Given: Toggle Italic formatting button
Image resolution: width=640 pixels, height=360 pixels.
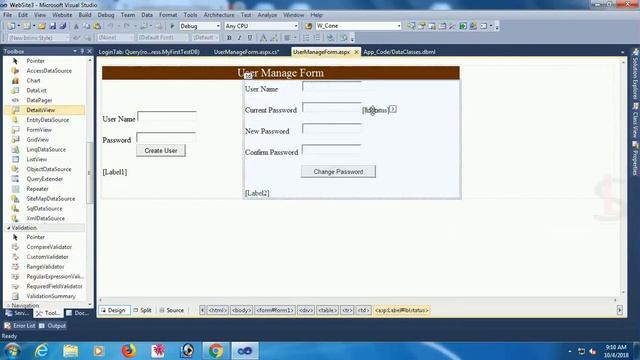Looking at the screenshot, I should [x=240, y=38].
